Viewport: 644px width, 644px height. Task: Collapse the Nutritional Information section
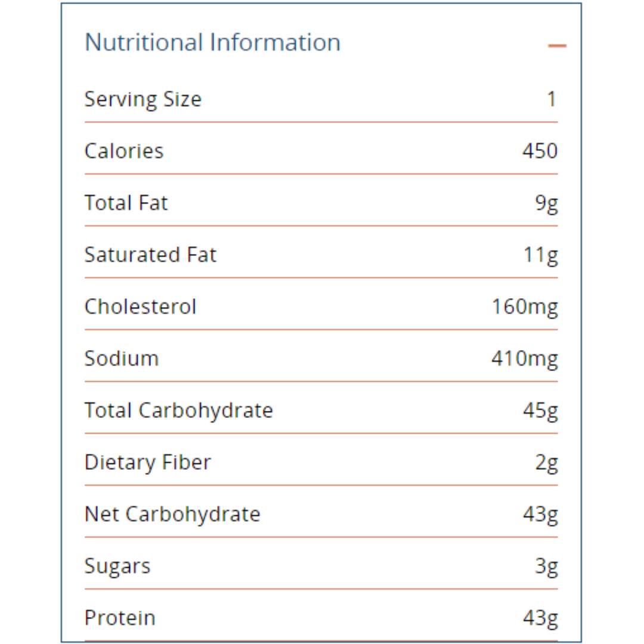(x=557, y=45)
